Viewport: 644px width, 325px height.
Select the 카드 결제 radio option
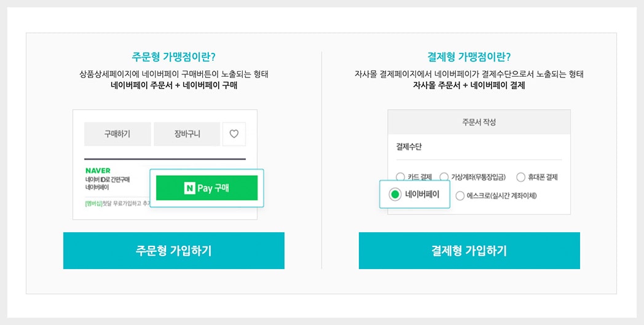[401, 177]
